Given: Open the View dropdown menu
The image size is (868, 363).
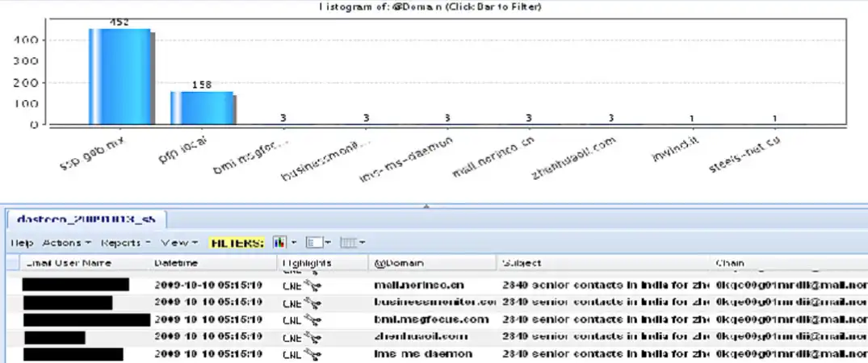Looking at the screenshot, I should (179, 242).
